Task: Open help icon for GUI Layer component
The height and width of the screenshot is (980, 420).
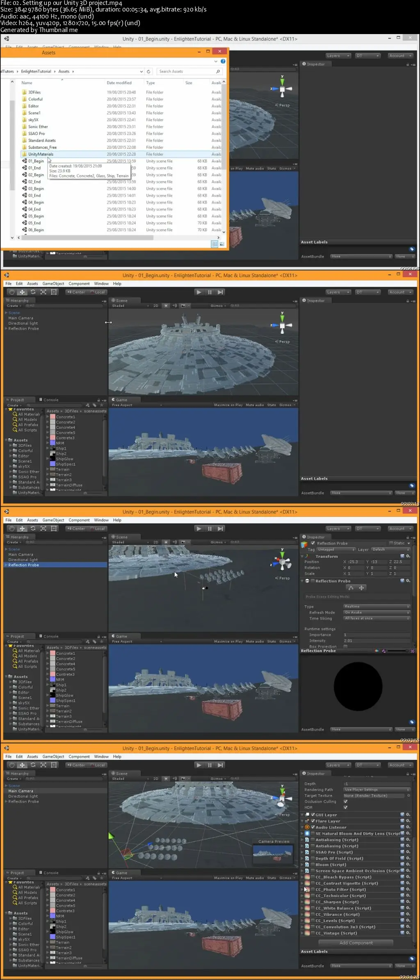Action: (x=402, y=815)
